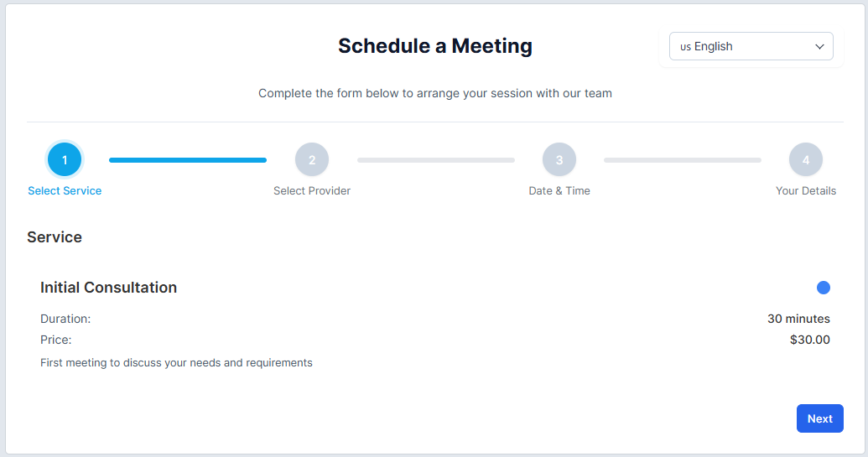Click the 'First meeting to discuss' description text

point(176,363)
